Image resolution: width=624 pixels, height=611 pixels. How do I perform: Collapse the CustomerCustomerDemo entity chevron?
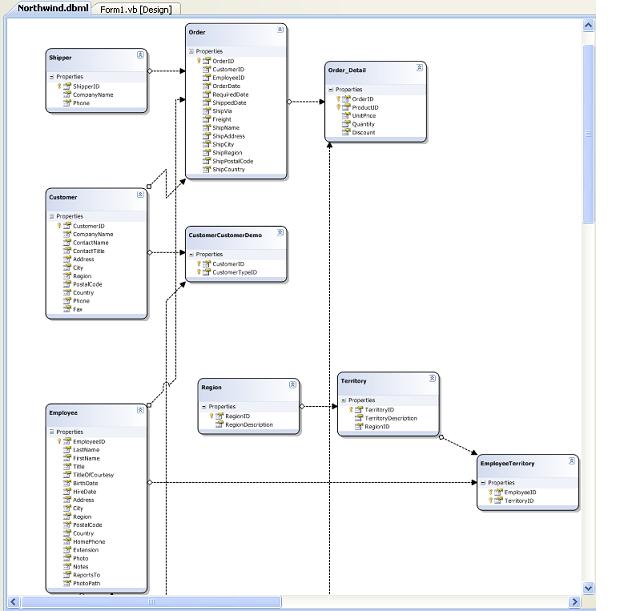(x=280, y=232)
